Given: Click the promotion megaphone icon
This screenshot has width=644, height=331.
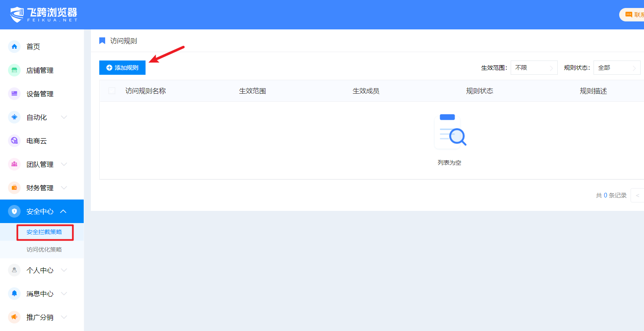Looking at the screenshot, I should point(14,317).
